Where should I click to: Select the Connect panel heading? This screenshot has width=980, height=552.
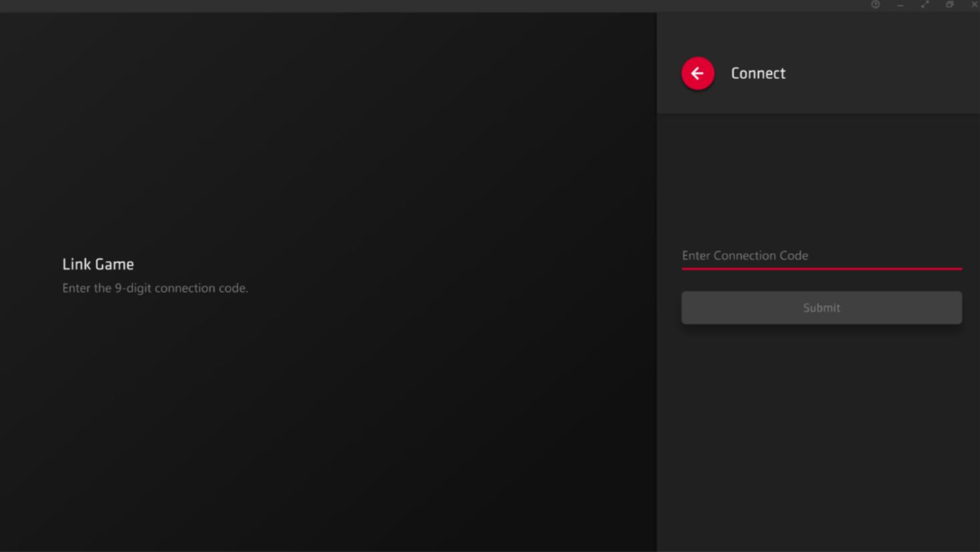click(x=758, y=73)
